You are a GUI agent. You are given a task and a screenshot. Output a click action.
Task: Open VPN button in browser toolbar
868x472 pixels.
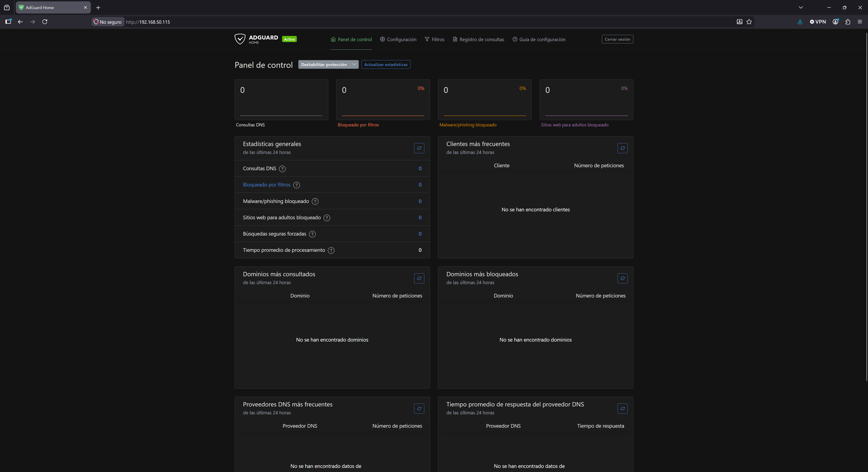pyautogui.click(x=818, y=21)
